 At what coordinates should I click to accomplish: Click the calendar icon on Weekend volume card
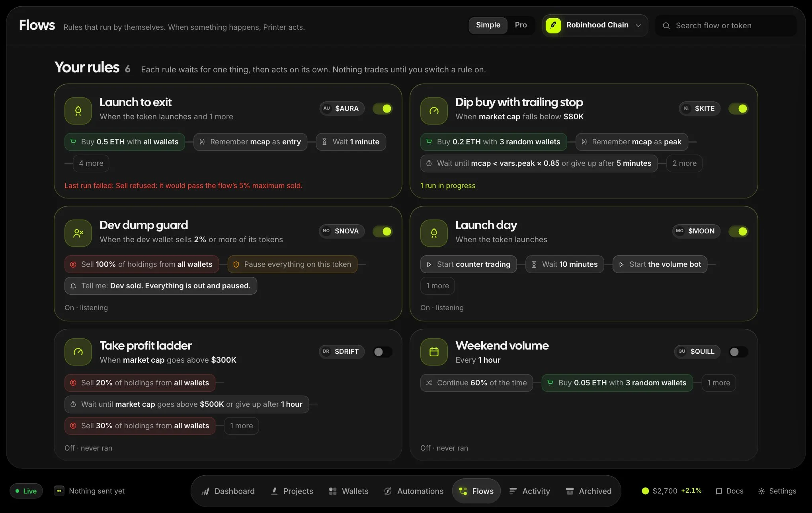pos(434,352)
